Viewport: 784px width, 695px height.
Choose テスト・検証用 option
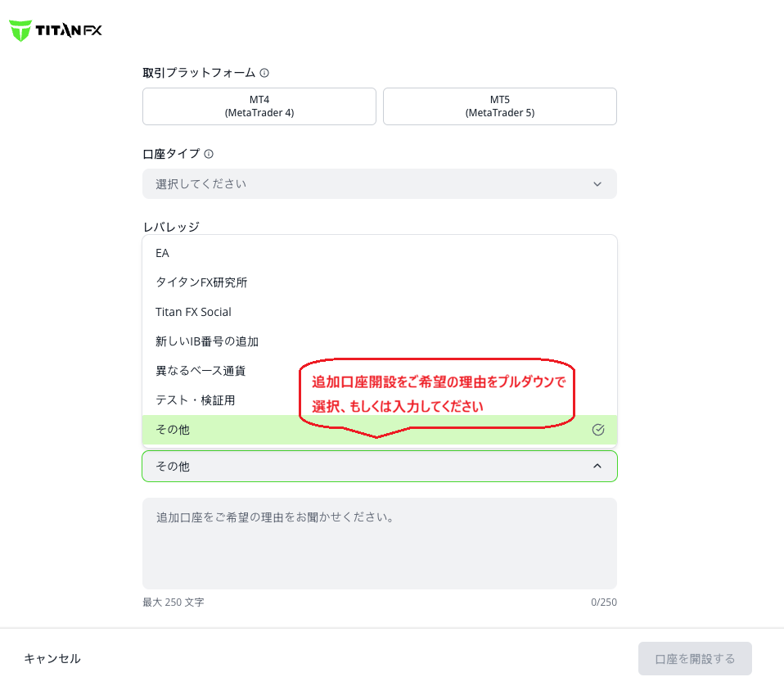click(x=380, y=400)
